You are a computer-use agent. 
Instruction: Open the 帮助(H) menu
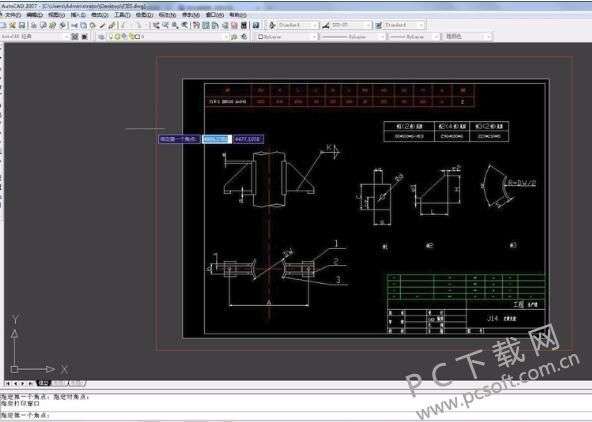[x=238, y=15]
